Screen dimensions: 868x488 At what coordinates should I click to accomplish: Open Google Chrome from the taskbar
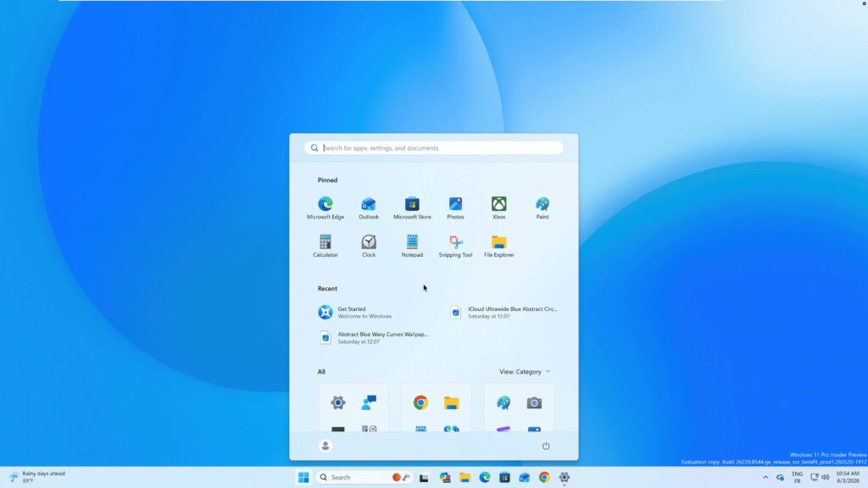(x=544, y=477)
